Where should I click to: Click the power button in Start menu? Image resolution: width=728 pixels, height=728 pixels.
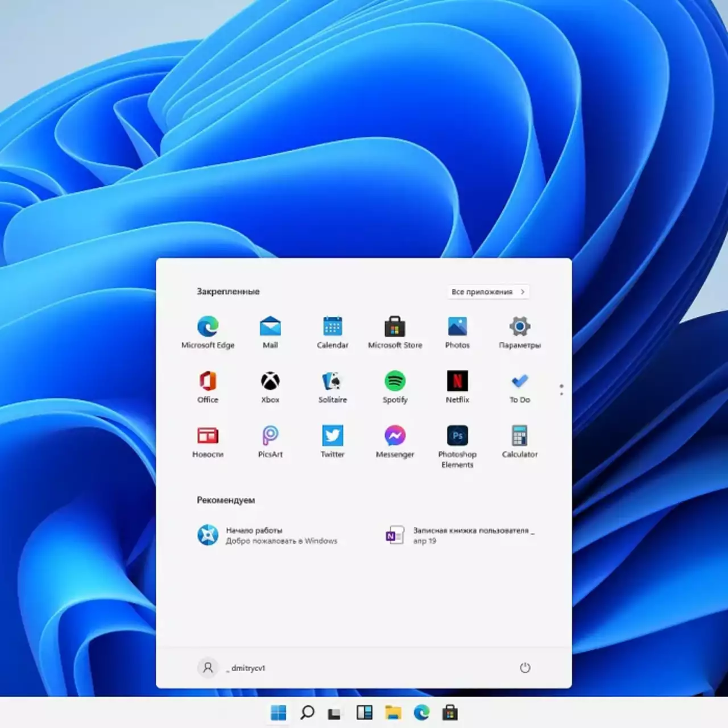click(x=525, y=668)
